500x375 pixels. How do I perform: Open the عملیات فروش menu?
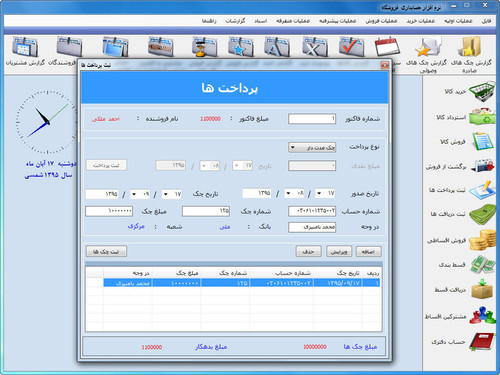click(381, 21)
